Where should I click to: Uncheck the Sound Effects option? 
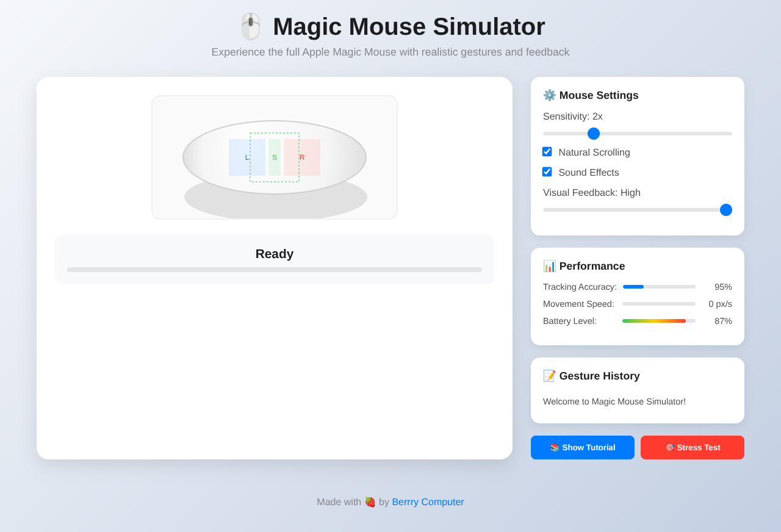pos(547,171)
